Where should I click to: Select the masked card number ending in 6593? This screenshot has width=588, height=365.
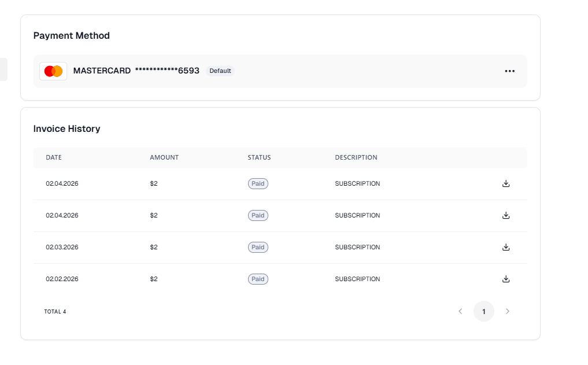coord(167,71)
